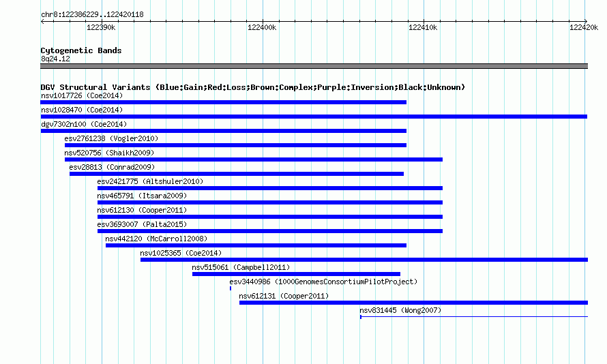607x364 pixels.
Task: Click the ruler's left arrow end
Action: click(42, 21)
